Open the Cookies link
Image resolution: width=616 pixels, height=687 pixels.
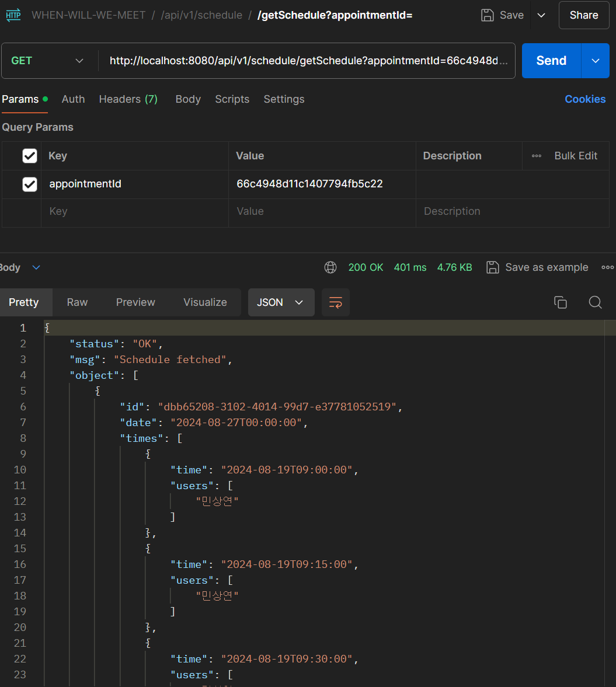585,99
